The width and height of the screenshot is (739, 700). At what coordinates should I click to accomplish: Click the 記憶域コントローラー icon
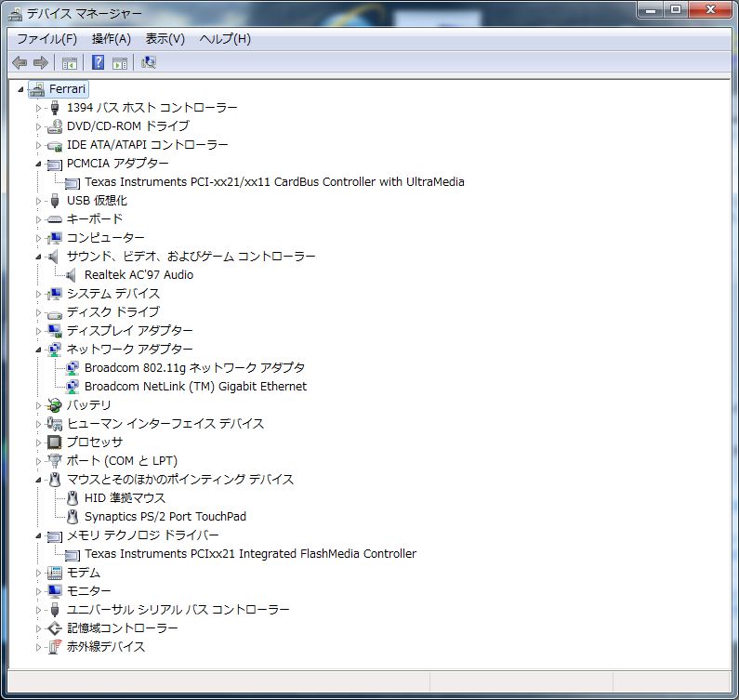click(55, 628)
